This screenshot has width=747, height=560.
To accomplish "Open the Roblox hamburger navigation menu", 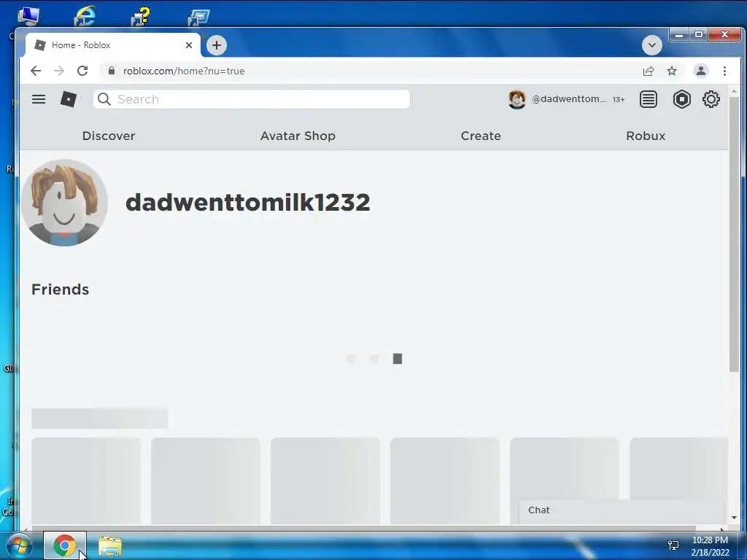I will click(39, 99).
